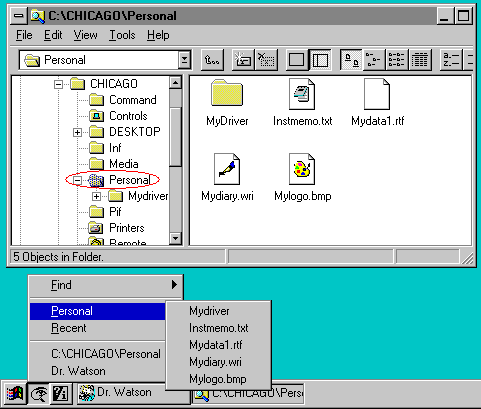Toggle the single-pane view button

tap(297, 60)
